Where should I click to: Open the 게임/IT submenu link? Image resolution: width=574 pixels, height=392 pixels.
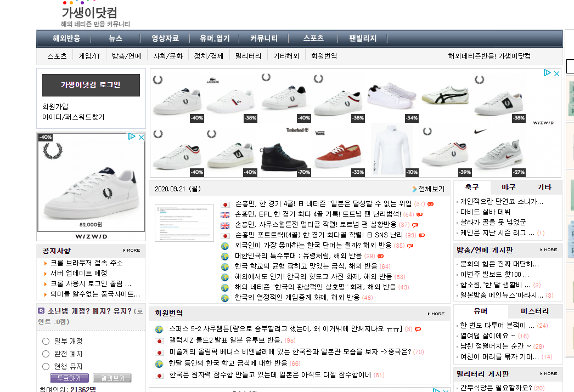[x=89, y=56]
